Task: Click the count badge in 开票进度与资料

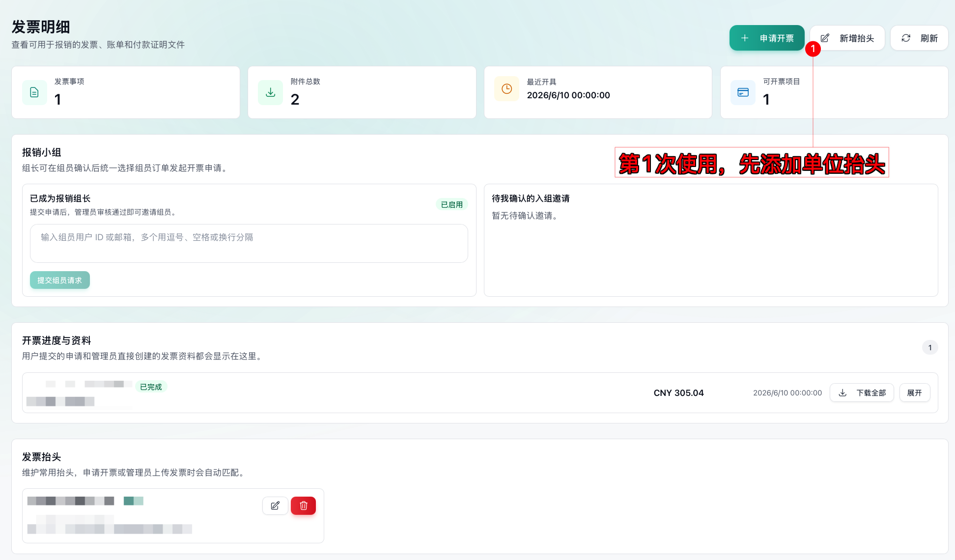Action: [x=930, y=347]
